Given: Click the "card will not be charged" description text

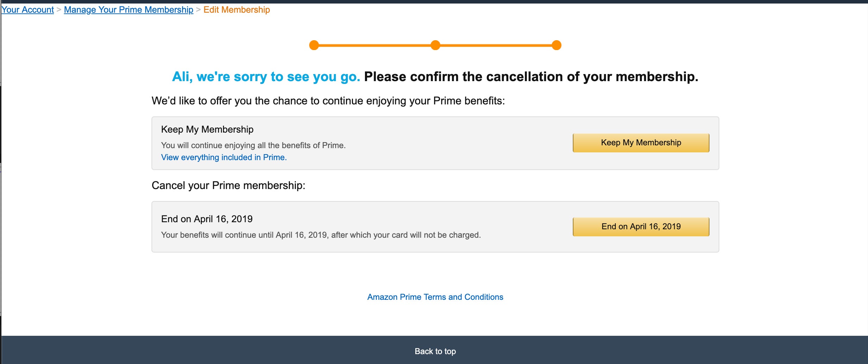Looking at the screenshot, I should (x=321, y=235).
